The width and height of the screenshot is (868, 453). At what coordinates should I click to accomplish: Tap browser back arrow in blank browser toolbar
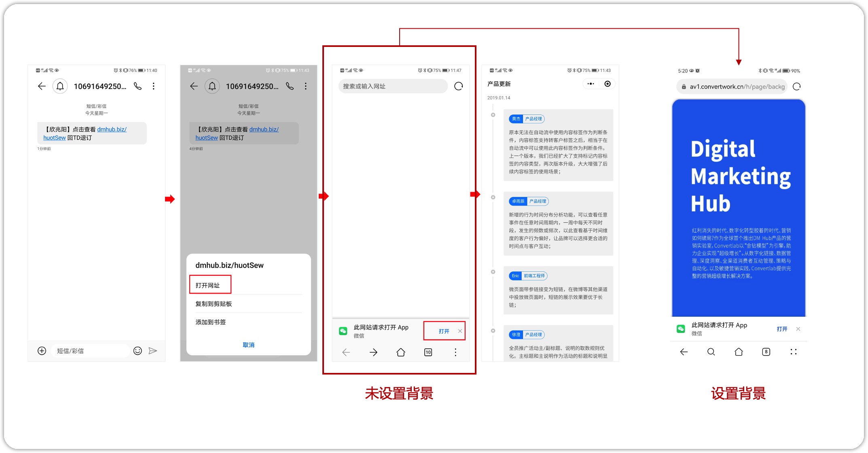346,352
